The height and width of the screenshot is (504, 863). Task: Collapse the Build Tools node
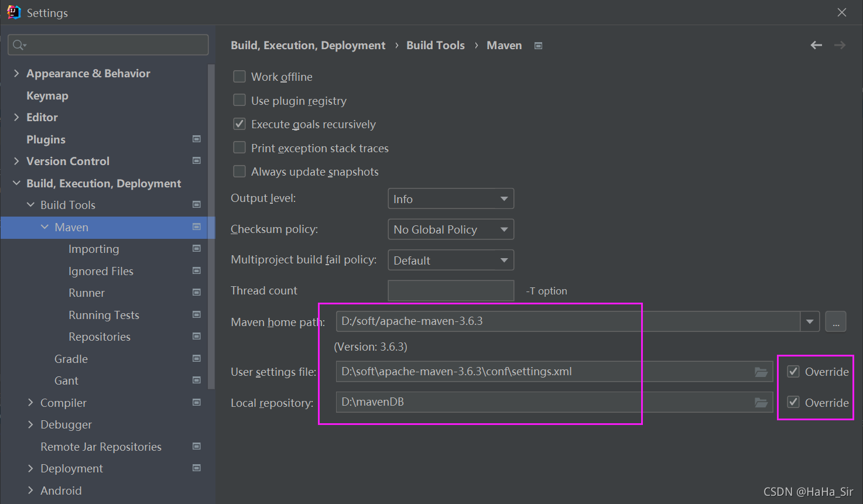pos(30,205)
